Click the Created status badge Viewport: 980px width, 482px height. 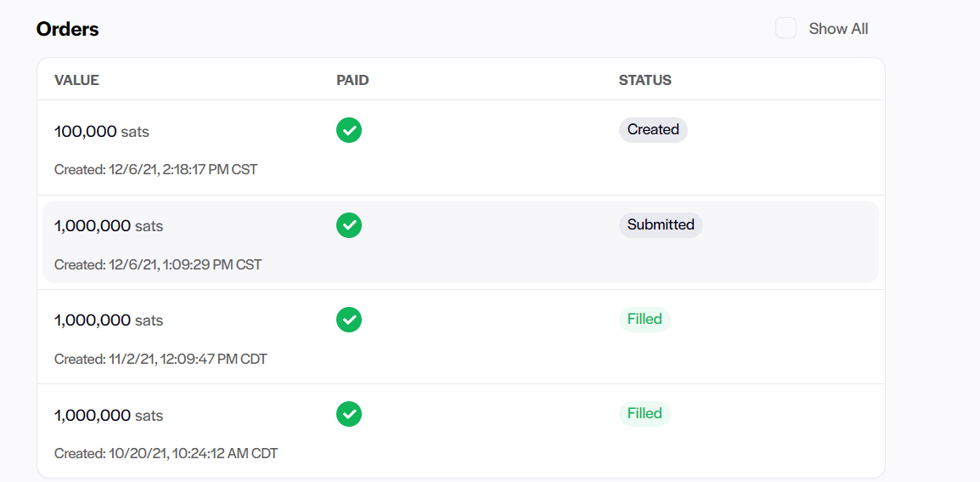(653, 130)
